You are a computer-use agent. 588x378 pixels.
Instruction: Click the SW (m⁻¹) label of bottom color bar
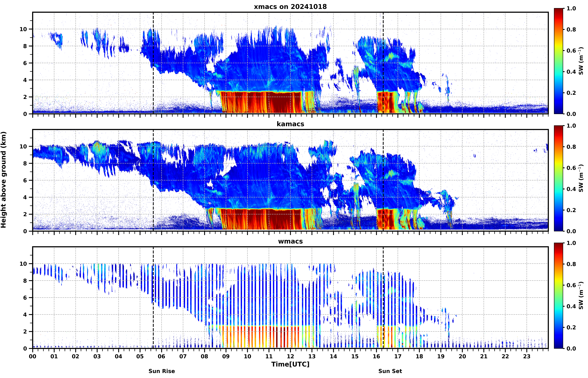click(581, 296)
